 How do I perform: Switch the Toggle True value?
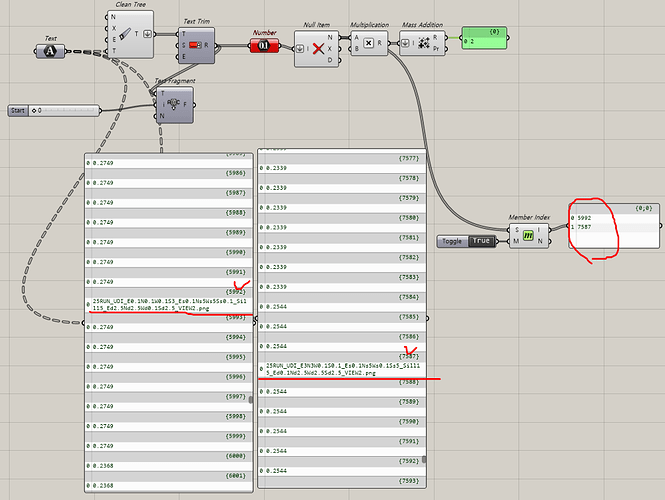pos(481,241)
